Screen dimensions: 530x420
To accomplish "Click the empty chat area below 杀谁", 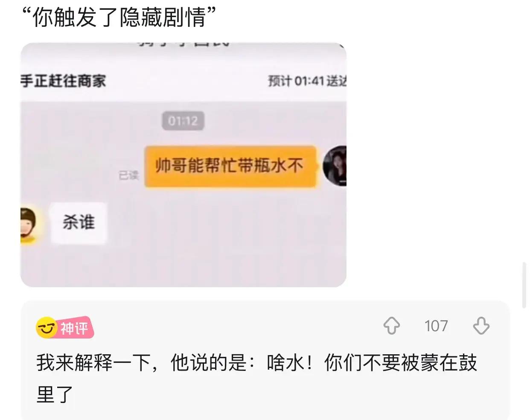I will pyautogui.click(x=183, y=267).
